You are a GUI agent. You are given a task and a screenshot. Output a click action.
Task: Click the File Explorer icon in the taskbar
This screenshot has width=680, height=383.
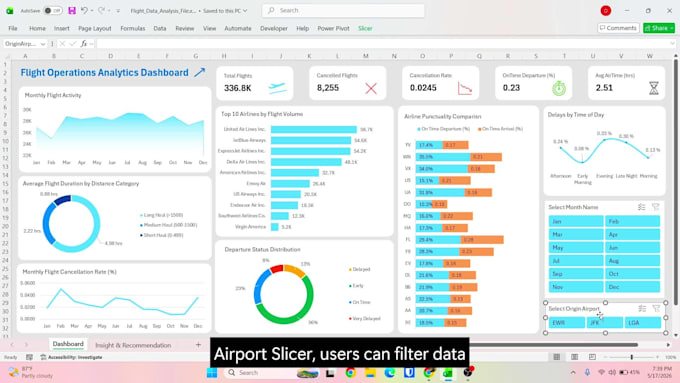(370, 373)
